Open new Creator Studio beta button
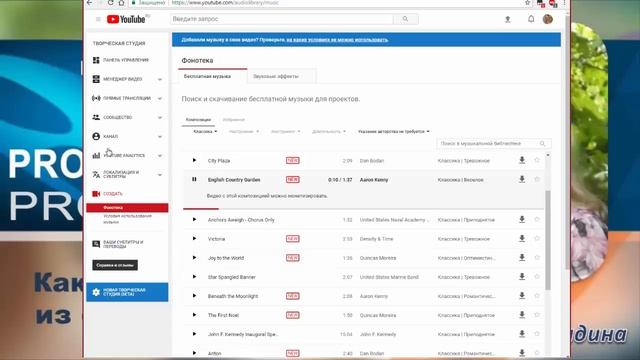 point(127,292)
